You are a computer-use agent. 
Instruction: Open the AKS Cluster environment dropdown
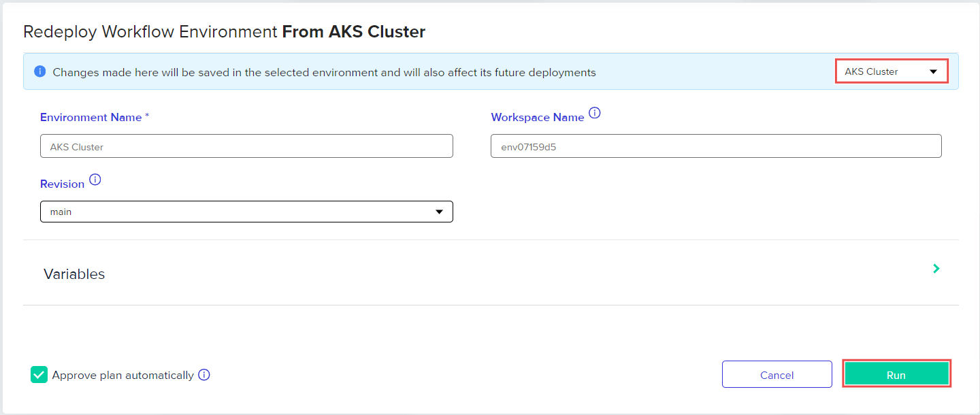point(892,71)
